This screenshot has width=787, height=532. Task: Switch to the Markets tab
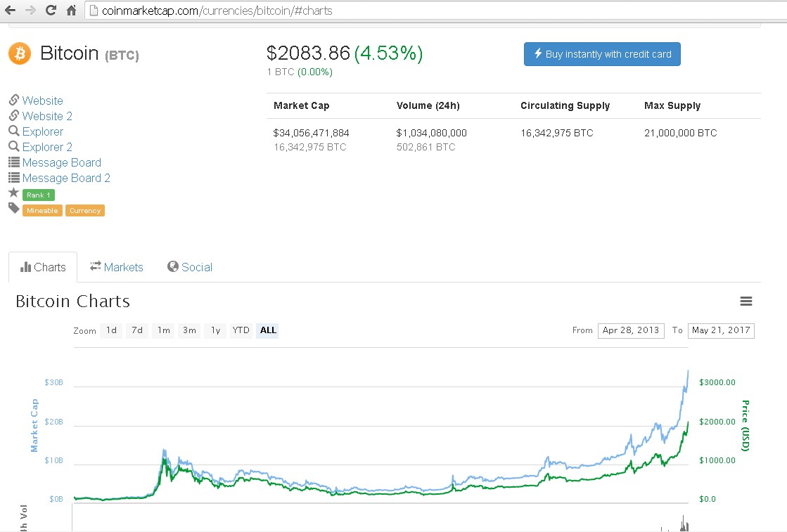pyautogui.click(x=117, y=267)
